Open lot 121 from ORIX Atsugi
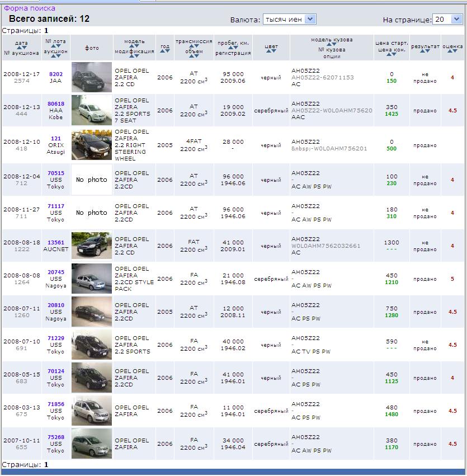The height and width of the screenshot is (476, 467). [56, 138]
